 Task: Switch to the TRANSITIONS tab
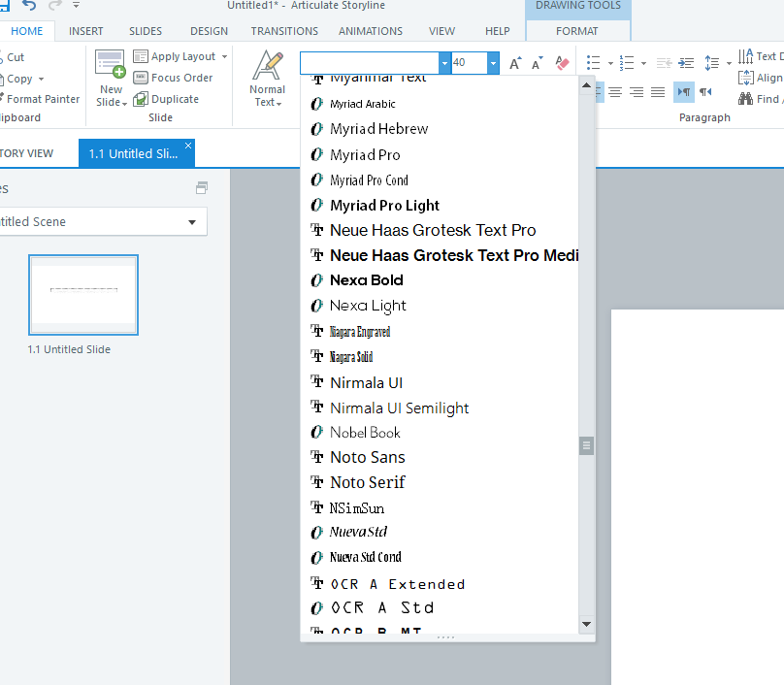pos(284,31)
